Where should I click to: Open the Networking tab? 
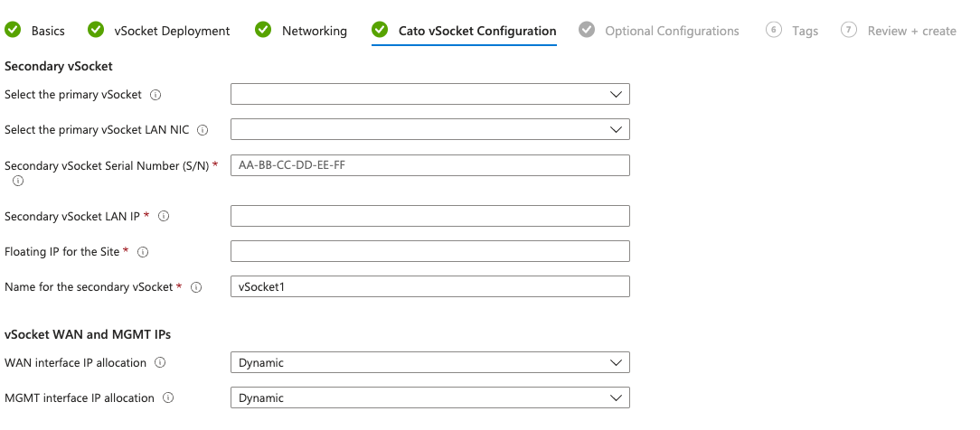click(x=314, y=31)
